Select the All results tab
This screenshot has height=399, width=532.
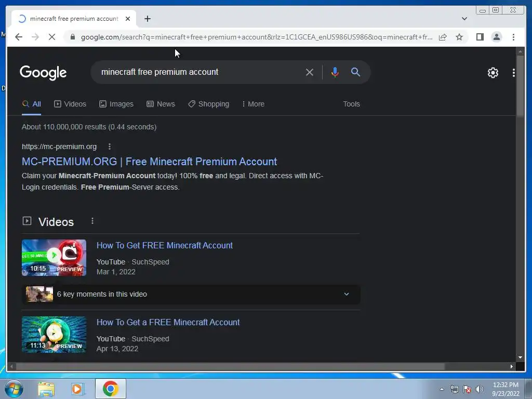[32, 104]
